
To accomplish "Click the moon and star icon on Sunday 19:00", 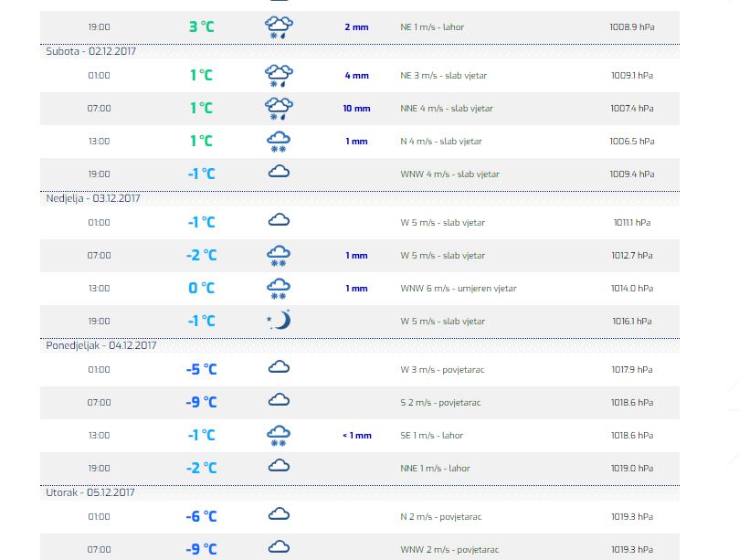I will coord(279,320).
